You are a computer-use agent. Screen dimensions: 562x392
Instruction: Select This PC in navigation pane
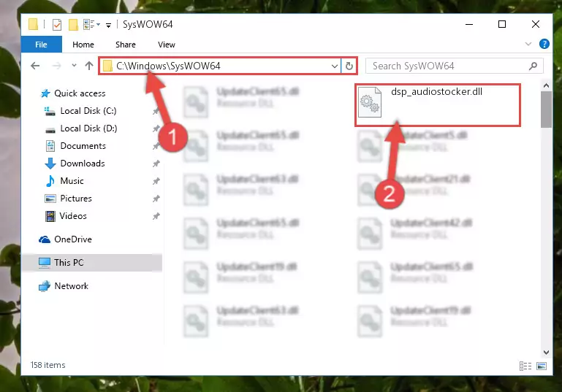point(92,262)
